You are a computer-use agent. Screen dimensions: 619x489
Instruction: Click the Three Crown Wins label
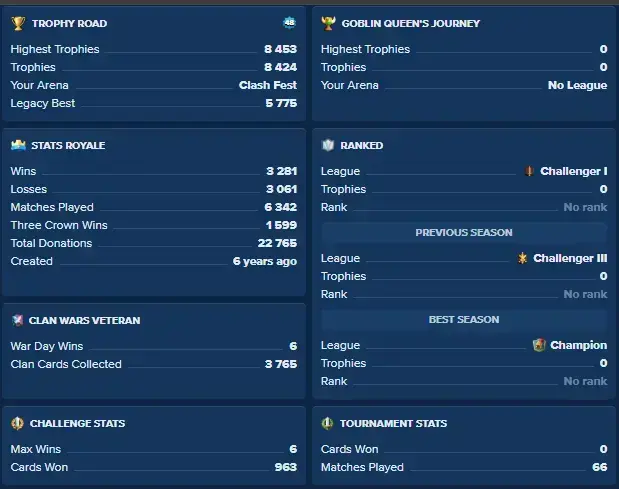[x=59, y=225]
